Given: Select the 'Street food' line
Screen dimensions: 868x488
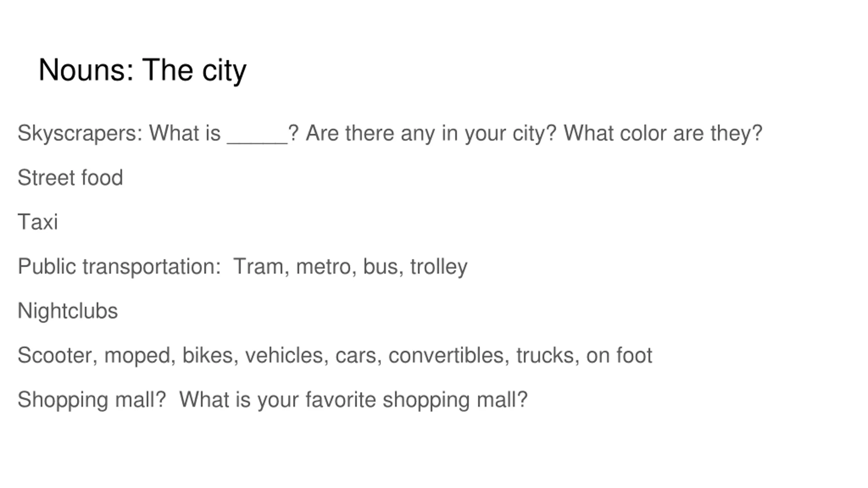Looking at the screenshot, I should (70, 178).
